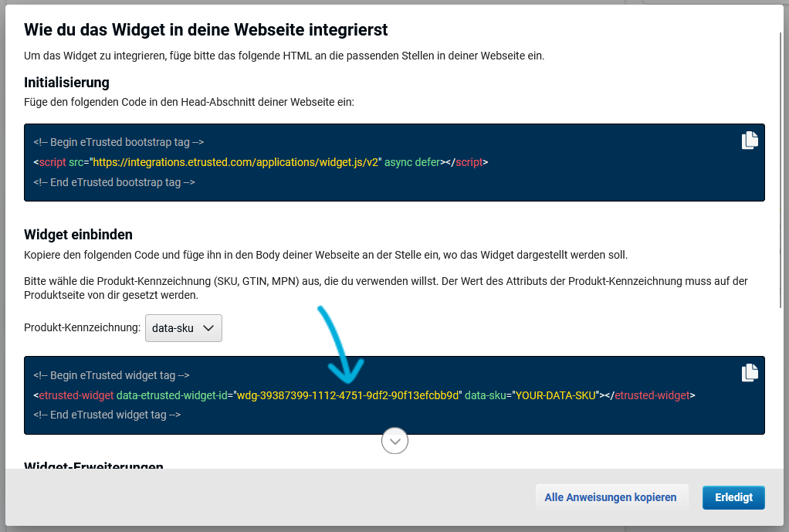Click the dialog's vertical scrollbar
789x532 pixels.
(781, 170)
